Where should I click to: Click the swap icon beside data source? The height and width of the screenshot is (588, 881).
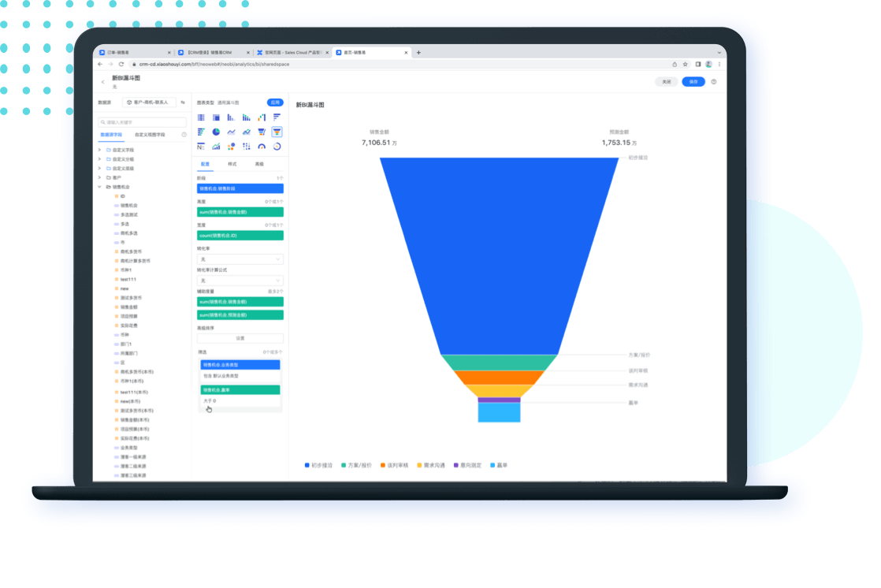[x=183, y=102]
